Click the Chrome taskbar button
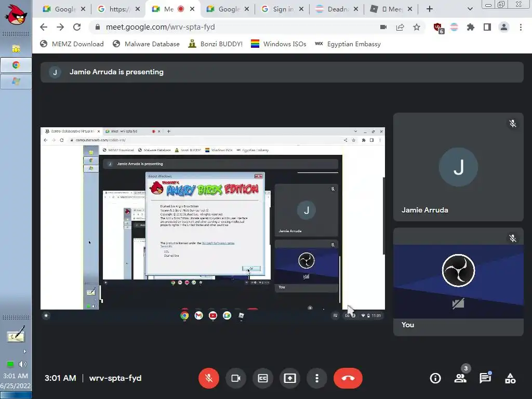The height and width of the screenshot is (399, 532). 16,65
